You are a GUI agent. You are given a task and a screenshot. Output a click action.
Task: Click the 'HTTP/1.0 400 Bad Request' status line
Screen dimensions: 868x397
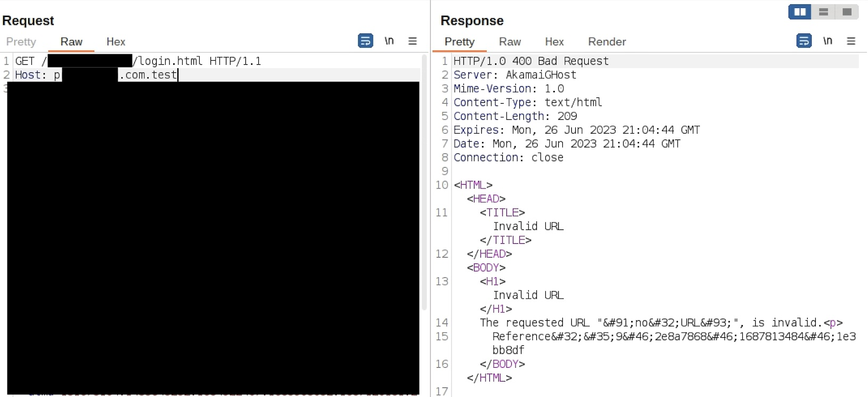531,61
